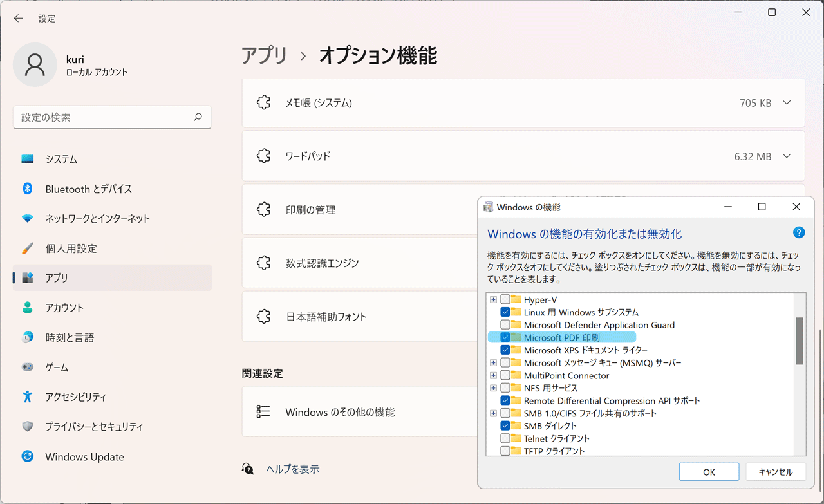Viewport: 824px width, 504px height.
Task: Click the プライバシーとセキュリティ shield icon
Action: point(28,426)
